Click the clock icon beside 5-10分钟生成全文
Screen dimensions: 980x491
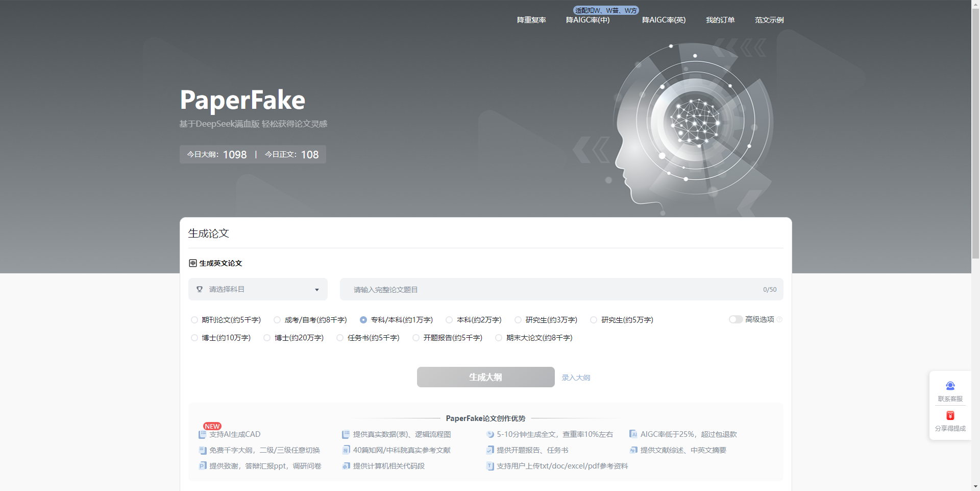[490, 434]
